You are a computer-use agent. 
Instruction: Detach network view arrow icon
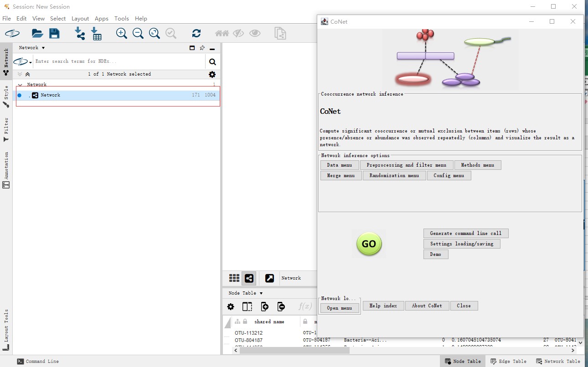point(269,278)
